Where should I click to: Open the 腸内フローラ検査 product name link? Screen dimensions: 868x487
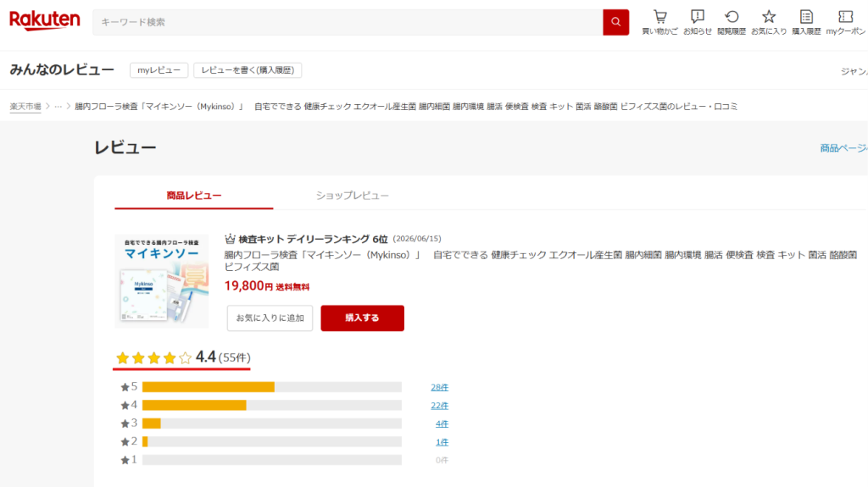(540, 261)
